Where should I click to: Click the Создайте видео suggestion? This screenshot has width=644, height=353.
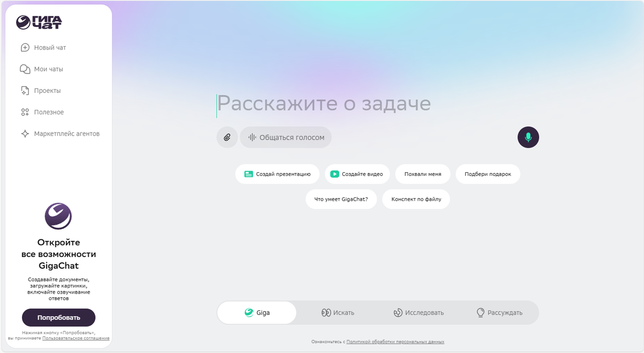coord(357,174)
